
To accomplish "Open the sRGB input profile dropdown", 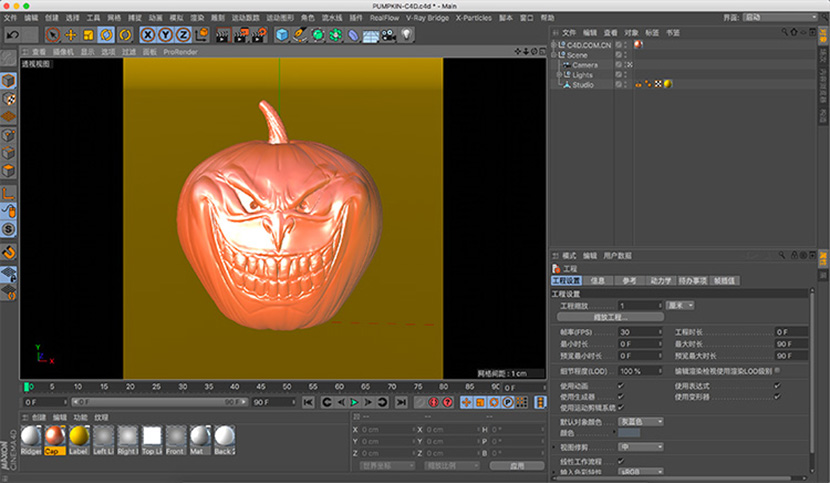I will pyautogui.click(x=640, y=471).
